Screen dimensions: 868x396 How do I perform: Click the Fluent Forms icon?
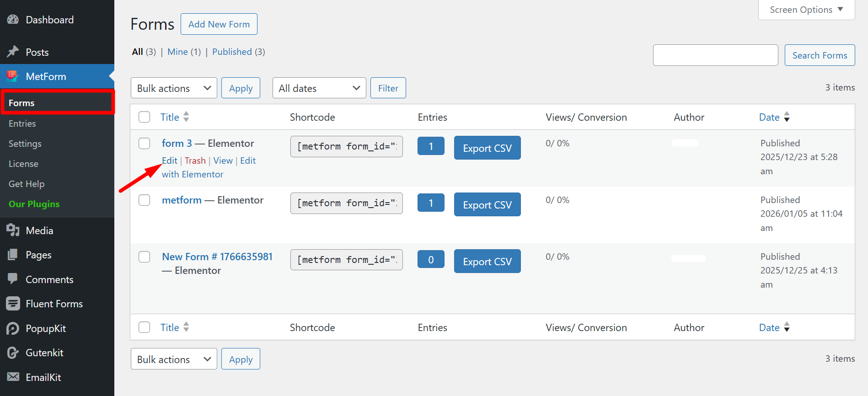coord(13,304)
